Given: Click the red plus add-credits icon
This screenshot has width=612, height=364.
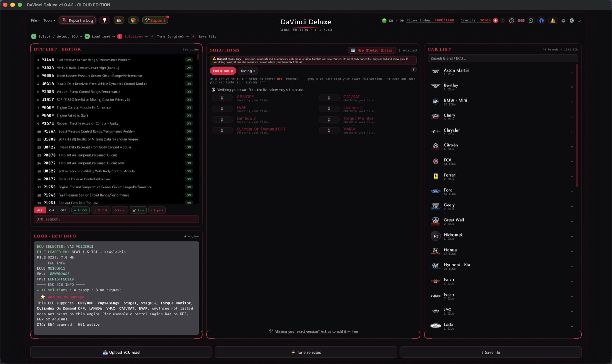Looking at the screenshot, I should point(495,21).
